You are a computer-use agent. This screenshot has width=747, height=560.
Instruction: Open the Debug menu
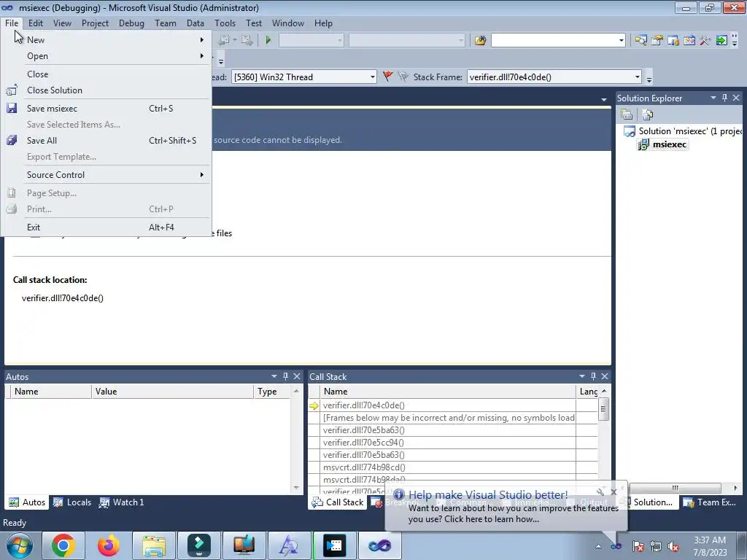tap(131, 23)
